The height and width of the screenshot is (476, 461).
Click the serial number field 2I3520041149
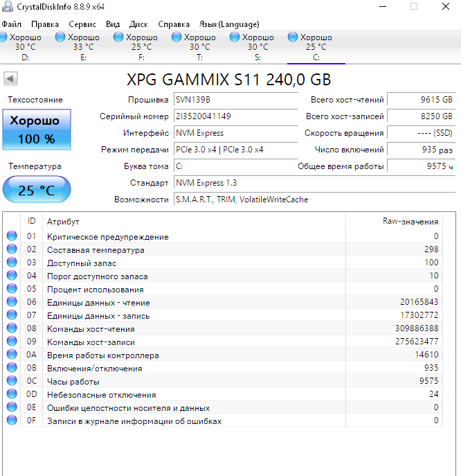point(235,116)
